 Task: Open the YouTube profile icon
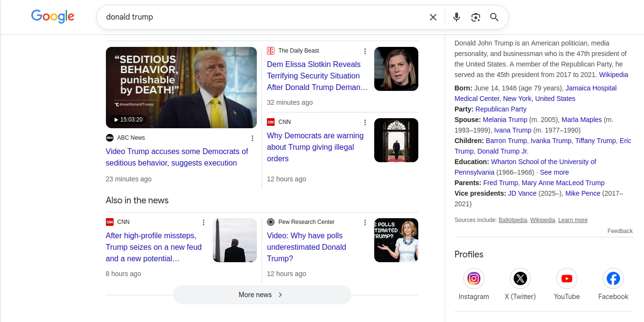point(566,278)
